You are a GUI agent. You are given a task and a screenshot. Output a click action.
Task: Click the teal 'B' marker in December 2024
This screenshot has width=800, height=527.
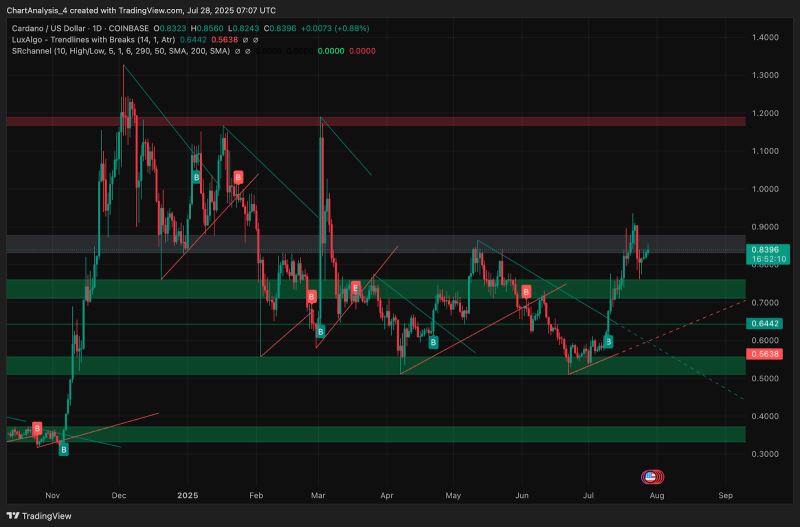197,177
